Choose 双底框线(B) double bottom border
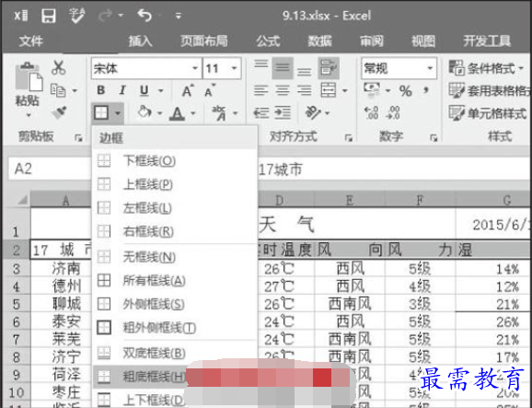 [x=175, y=353]
